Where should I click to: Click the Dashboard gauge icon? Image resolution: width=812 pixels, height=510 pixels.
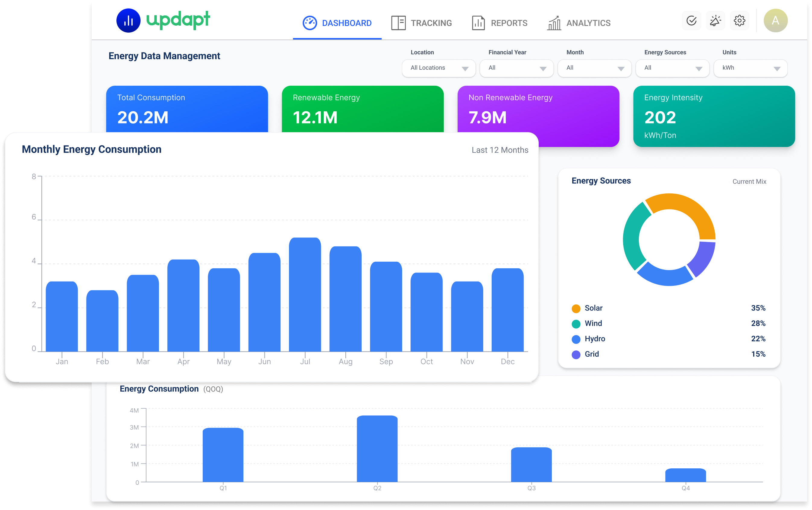pyautogui.click(x=309, y=23)
